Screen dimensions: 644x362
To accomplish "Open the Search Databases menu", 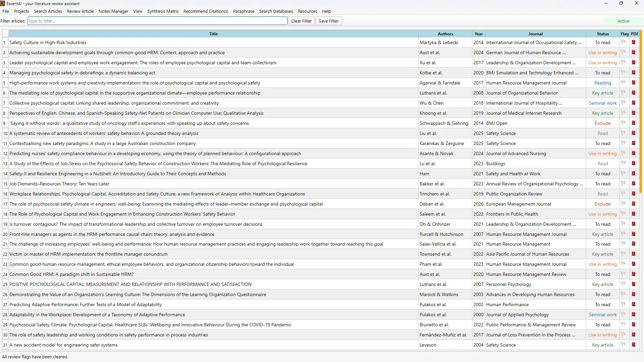I will tap(276, 11).
